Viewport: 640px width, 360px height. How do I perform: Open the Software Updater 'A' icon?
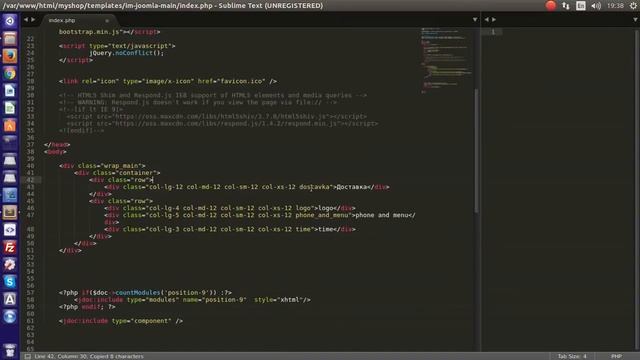10,299
